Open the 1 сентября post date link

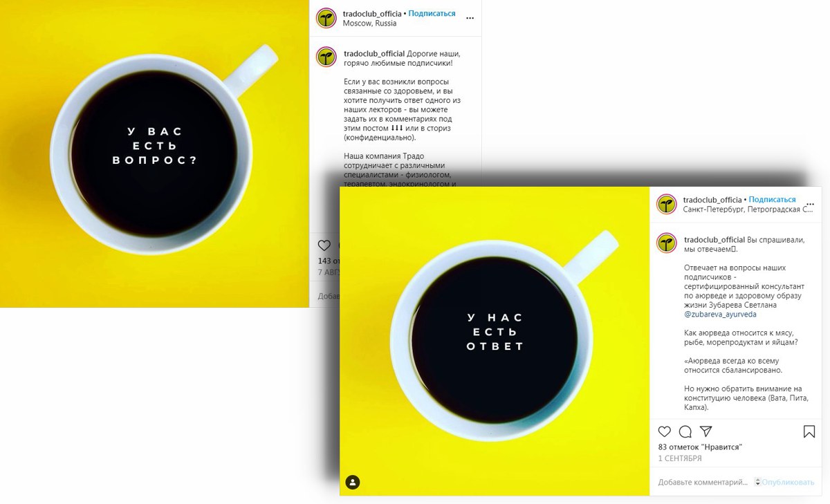[681, 458]
